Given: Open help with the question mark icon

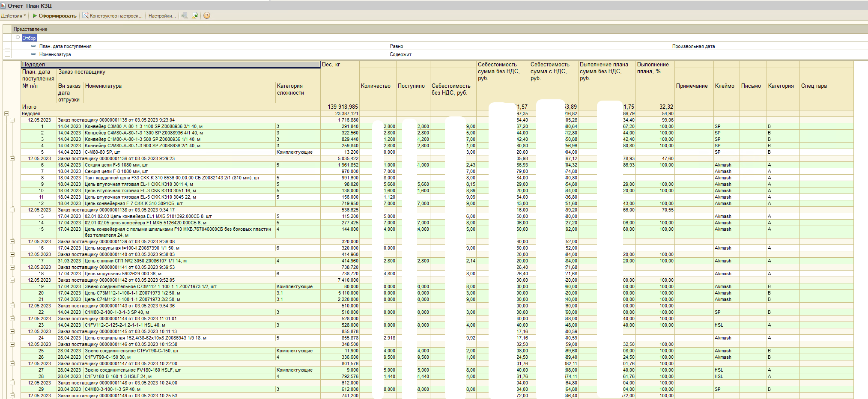Looking at the screenshot, I should [x=207, y=15].
